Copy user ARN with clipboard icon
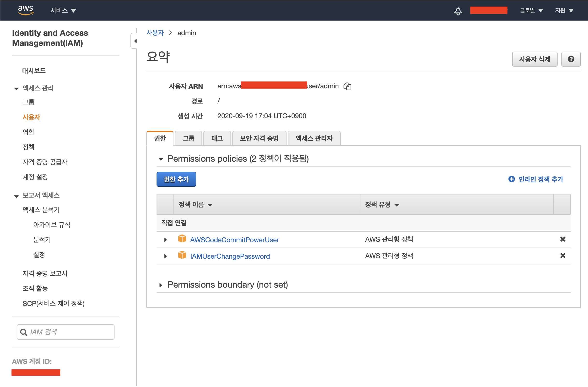 pyautogui.click(x=347, y=86)
